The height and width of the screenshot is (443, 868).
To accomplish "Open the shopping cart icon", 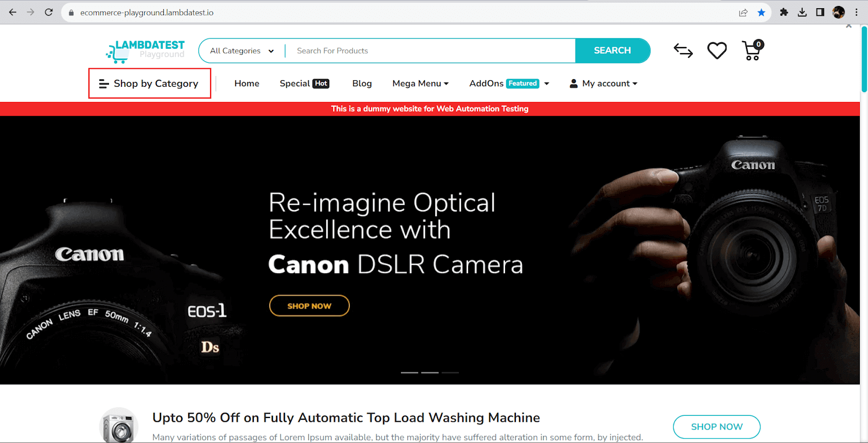I will click(x=753, y=50).
